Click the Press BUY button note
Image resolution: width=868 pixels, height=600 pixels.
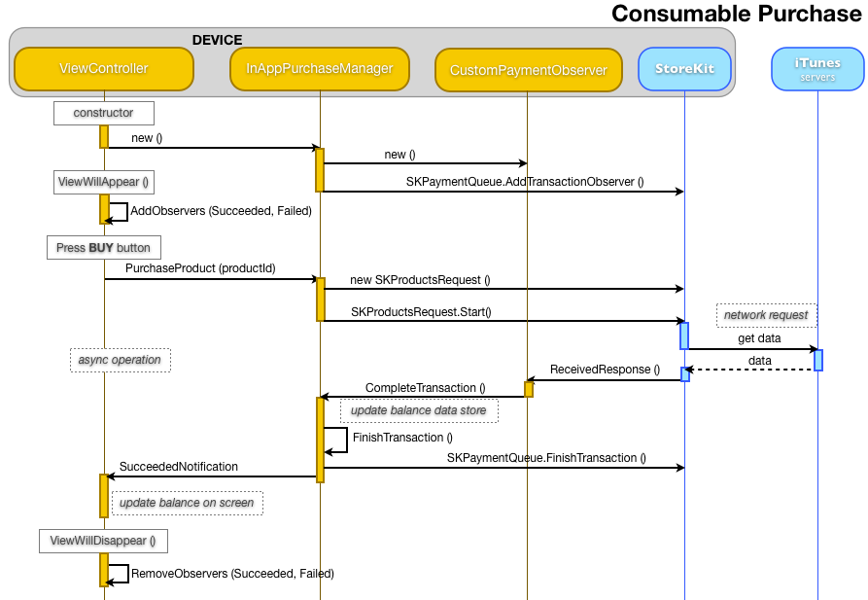[103, 247]
